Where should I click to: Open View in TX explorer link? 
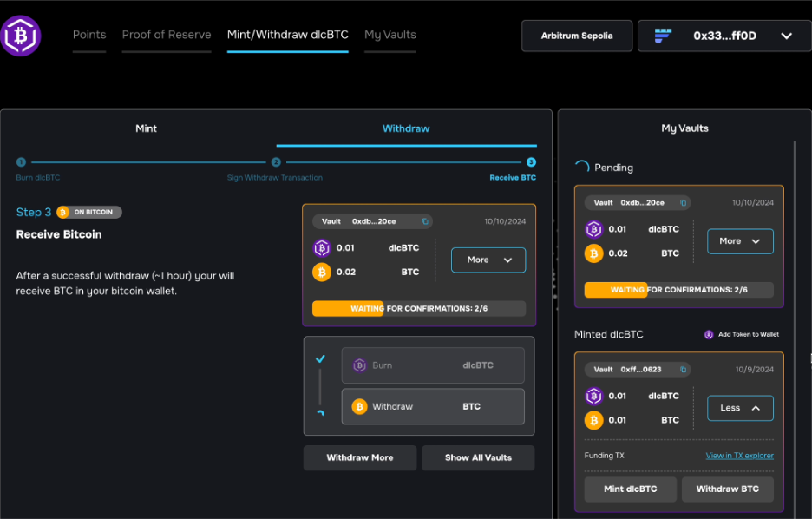click(739, 456)
